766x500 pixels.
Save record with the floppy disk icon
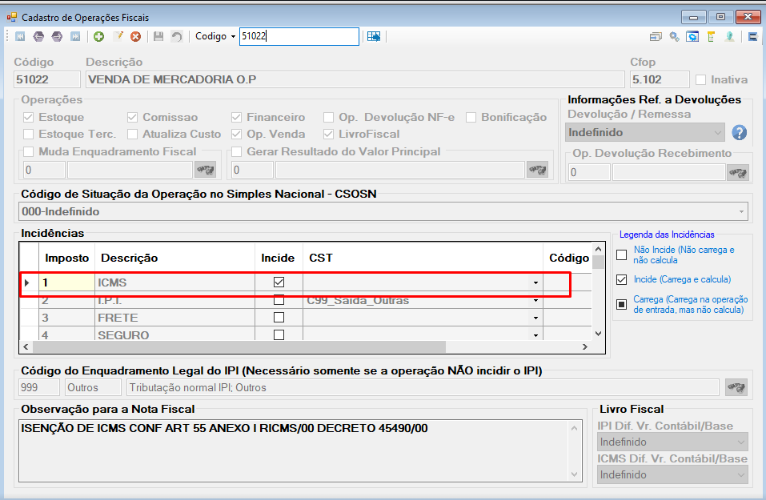[158, 37]
